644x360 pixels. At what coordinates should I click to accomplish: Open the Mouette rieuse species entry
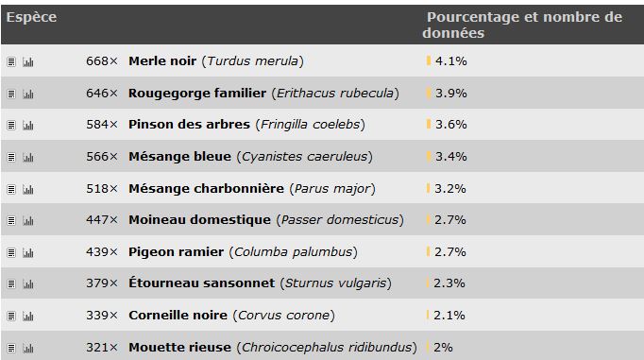[x=180, y=348]
